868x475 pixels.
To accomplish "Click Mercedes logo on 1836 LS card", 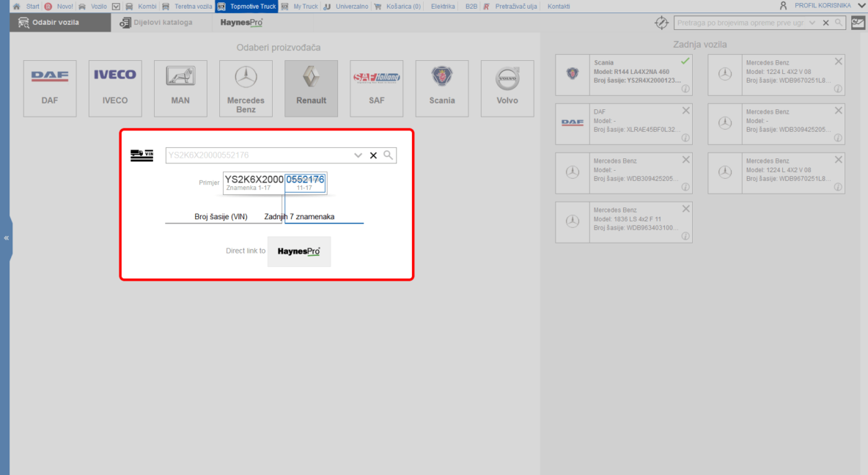I will coord(573,221).
